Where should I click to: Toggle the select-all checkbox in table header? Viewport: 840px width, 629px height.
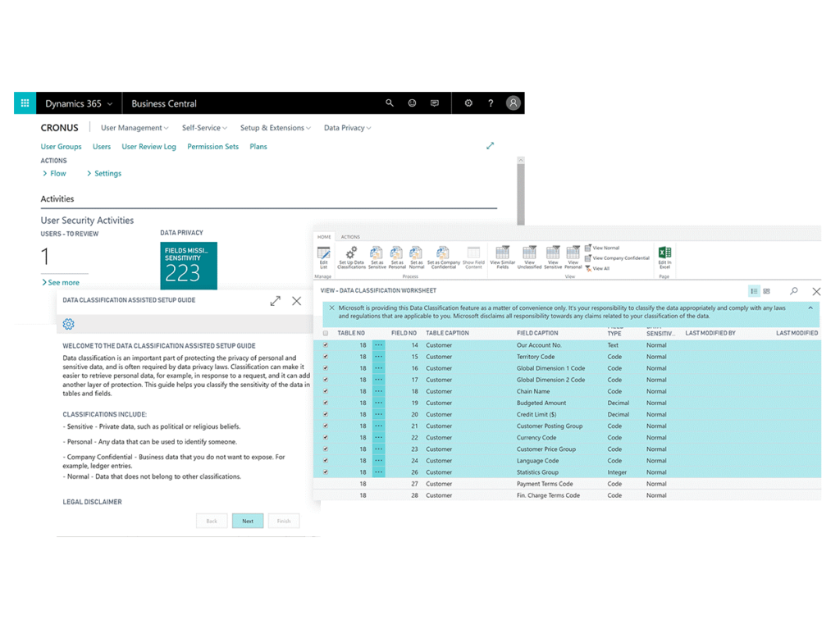326,334
